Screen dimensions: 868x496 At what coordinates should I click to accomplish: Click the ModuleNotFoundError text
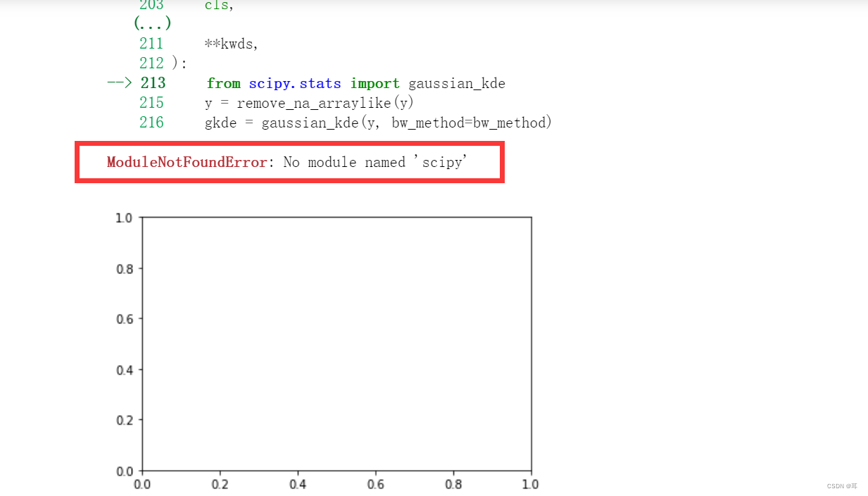pos(184,161)
